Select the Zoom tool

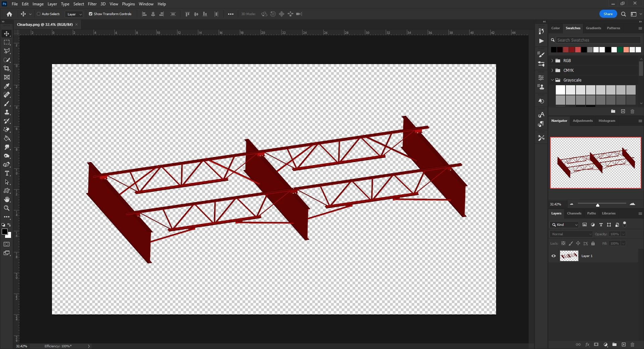pyautogui.click(x=7, y=208)
